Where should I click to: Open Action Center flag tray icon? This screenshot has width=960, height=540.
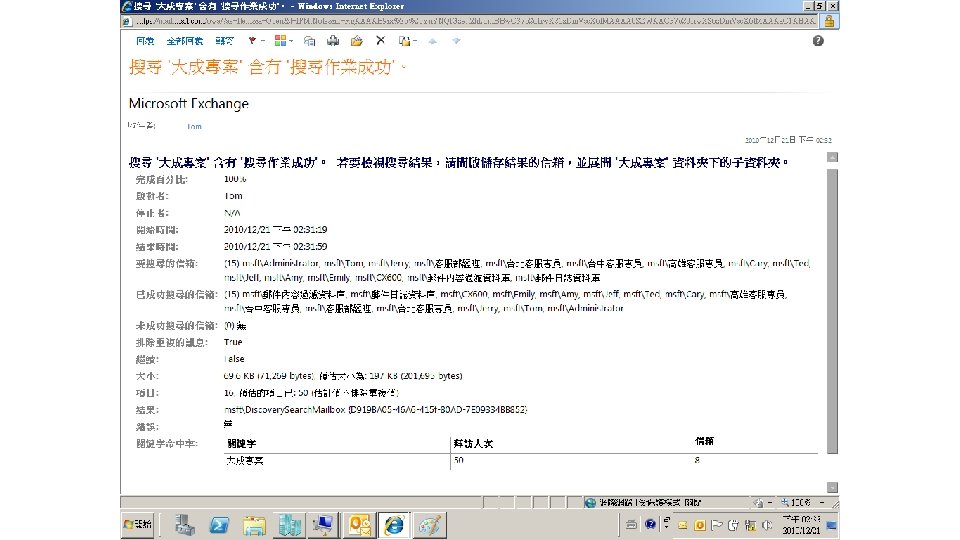(716, 525)
